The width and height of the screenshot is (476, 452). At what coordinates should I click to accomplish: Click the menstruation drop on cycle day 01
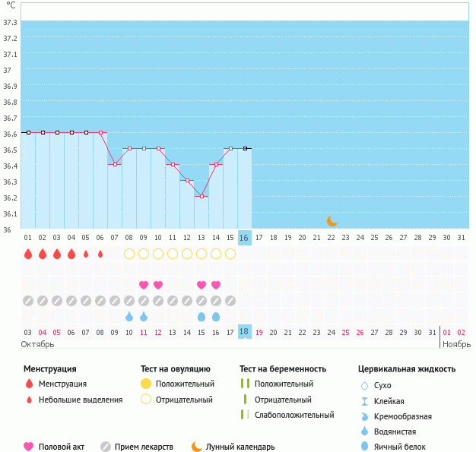(28, 254)
